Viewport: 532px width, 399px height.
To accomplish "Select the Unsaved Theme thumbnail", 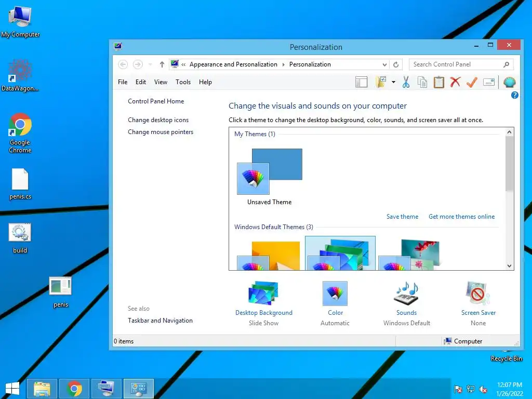I will pyautogui.click(x=270, y=171).
